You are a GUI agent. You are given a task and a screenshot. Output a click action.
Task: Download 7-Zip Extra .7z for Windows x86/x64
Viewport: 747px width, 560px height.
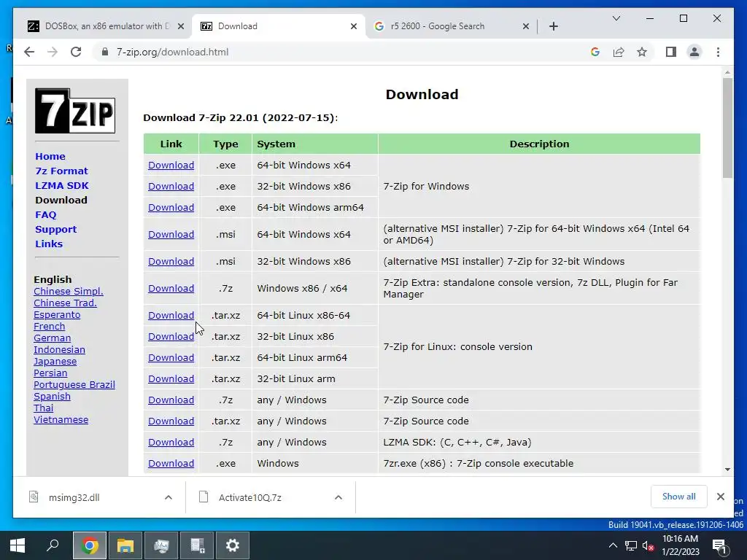point(171,289)
